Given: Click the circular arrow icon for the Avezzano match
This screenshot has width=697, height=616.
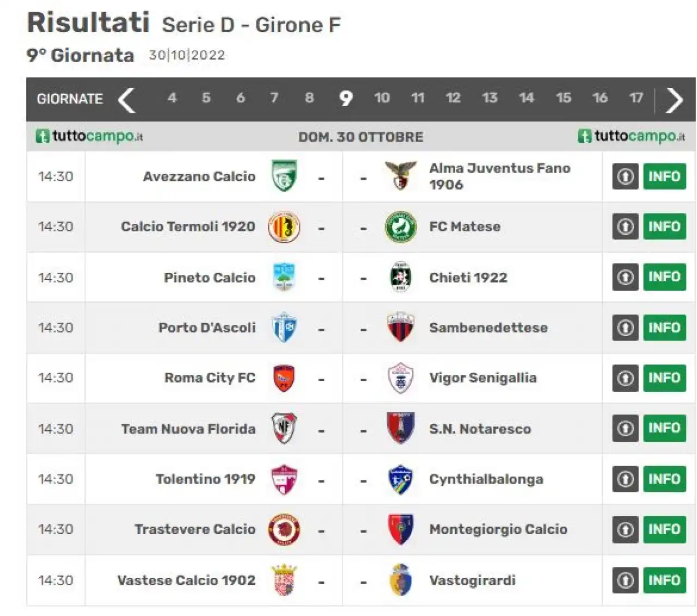Looking at the screenshot, I should click(625, 176).
